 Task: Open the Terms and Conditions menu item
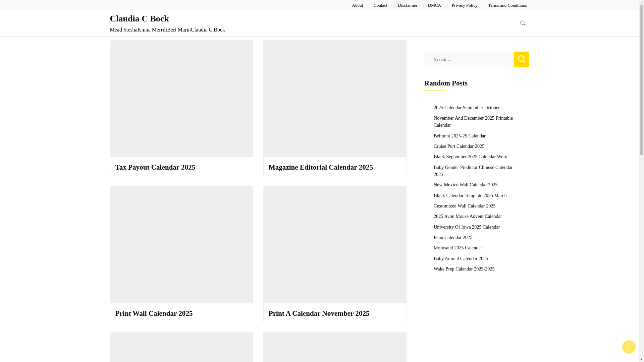[x=507, y=5]
